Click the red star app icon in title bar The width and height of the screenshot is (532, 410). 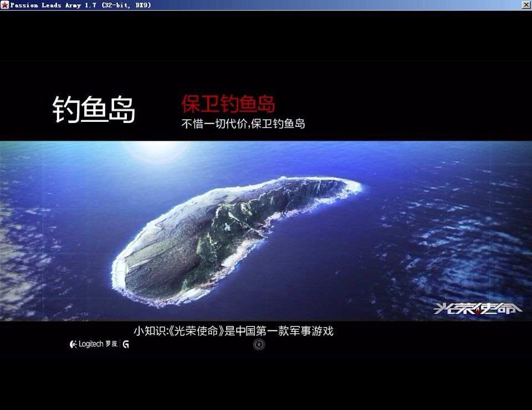click(5, 5)
